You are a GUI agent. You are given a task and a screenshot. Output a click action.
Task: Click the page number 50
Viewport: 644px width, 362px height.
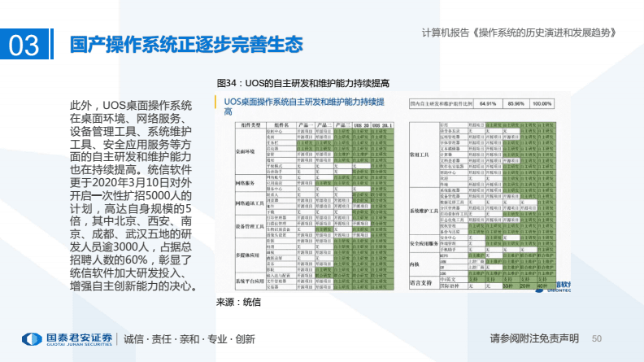597,338
